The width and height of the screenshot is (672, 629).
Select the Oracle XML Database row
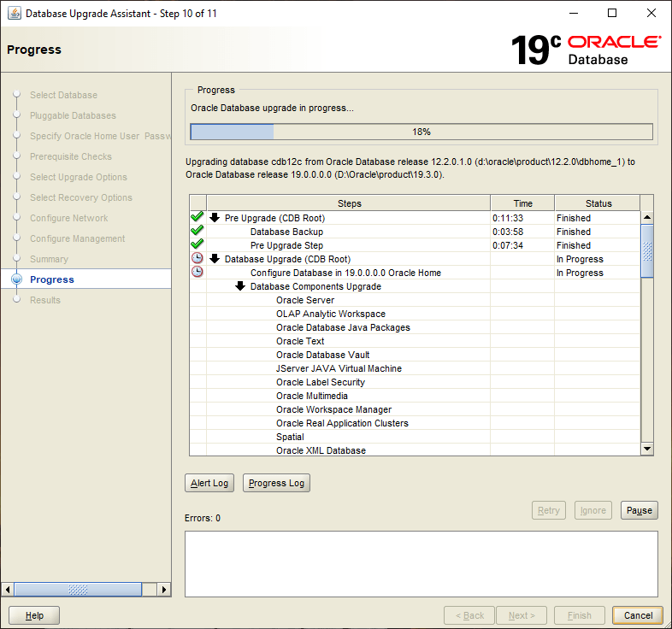click(415, 450)
